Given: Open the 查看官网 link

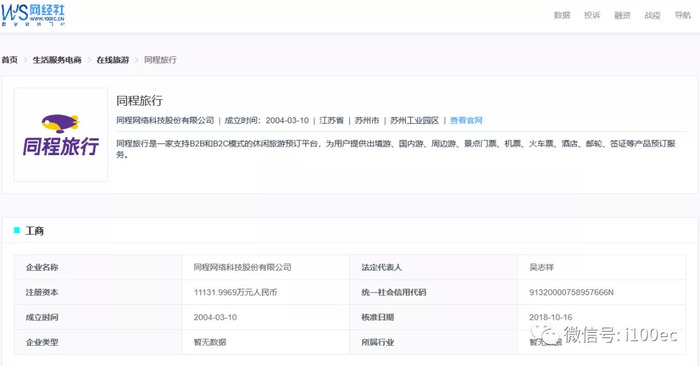Looking at the screenshot, I should click(466, 121).
